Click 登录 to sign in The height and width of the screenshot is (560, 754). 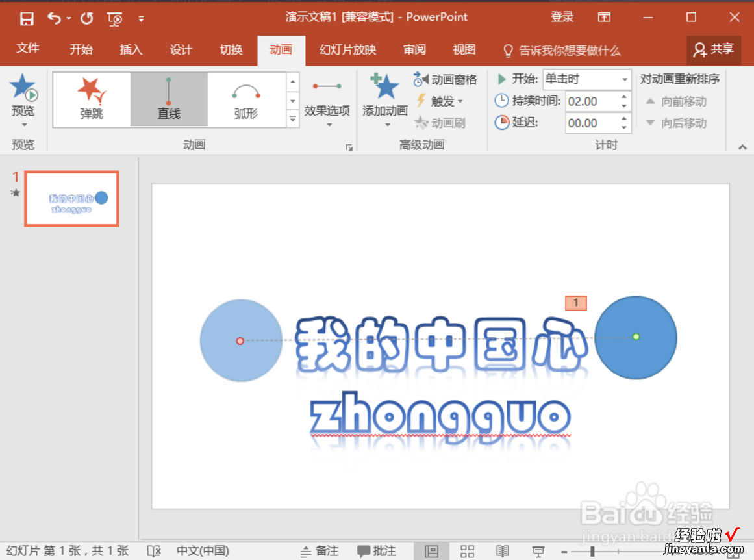pos(562,17)
